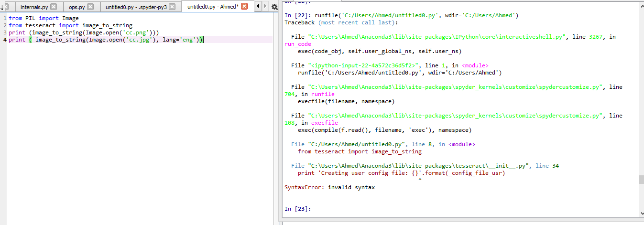Viewport: 644px width, 225px height.
Task: Click 'exec(code_obj, self.user_global_ns, self.user_ns)' line
Action: click(x=380, y=51)
